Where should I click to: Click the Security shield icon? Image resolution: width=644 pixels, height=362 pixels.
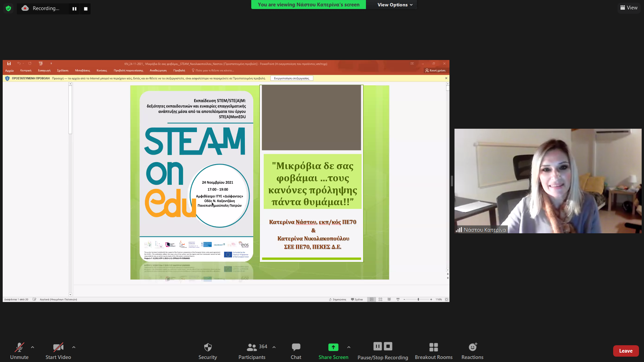pyautogui.click(x=208, y=347)
